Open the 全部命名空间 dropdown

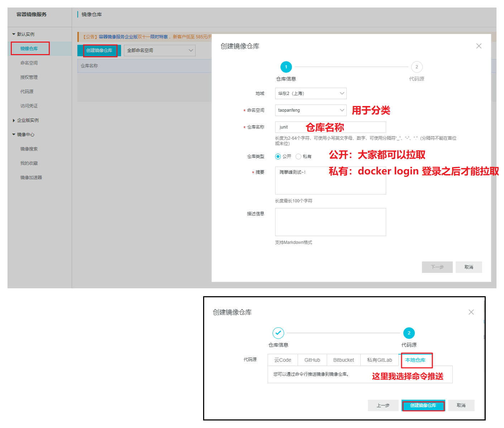pyautogui.click(x=160, y=51)
